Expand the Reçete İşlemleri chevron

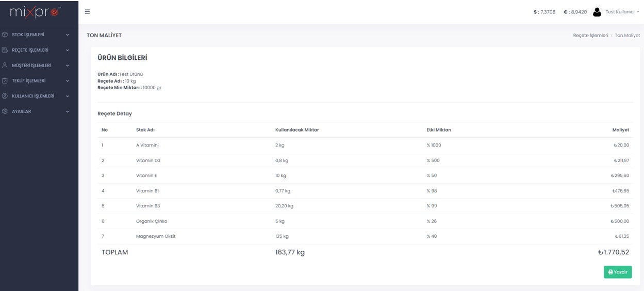(x=68, y=50)
